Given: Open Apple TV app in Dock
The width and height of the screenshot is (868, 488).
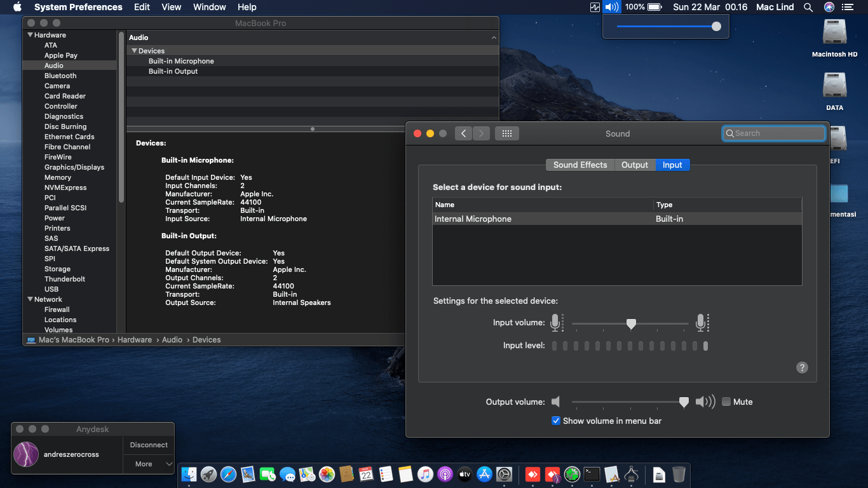Looking at the screenshot, I should [x=465, y=474].
